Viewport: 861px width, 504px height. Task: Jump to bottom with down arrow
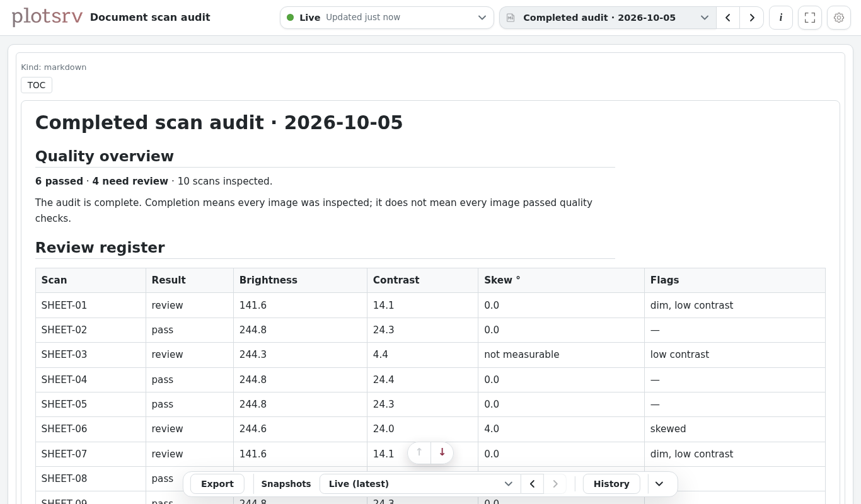click(x=442, y=452)
